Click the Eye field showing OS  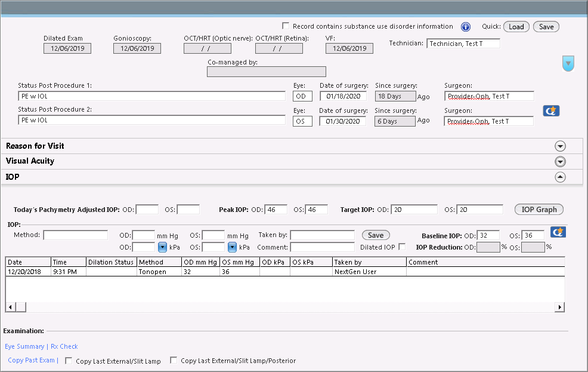(302, 121)
